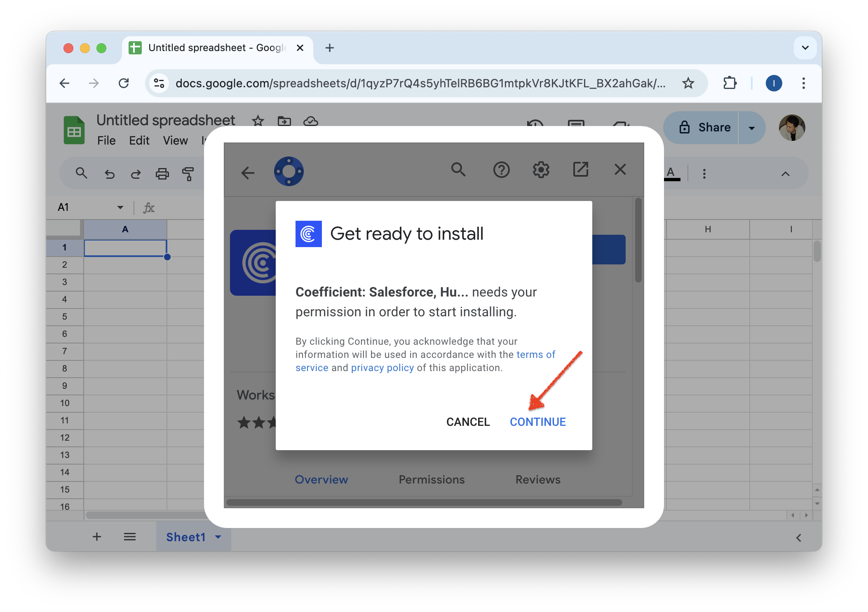This screenshot has height=612, width=868.
Task: Click CANCEL in the install dialog
Action: (x=468, y=422)
